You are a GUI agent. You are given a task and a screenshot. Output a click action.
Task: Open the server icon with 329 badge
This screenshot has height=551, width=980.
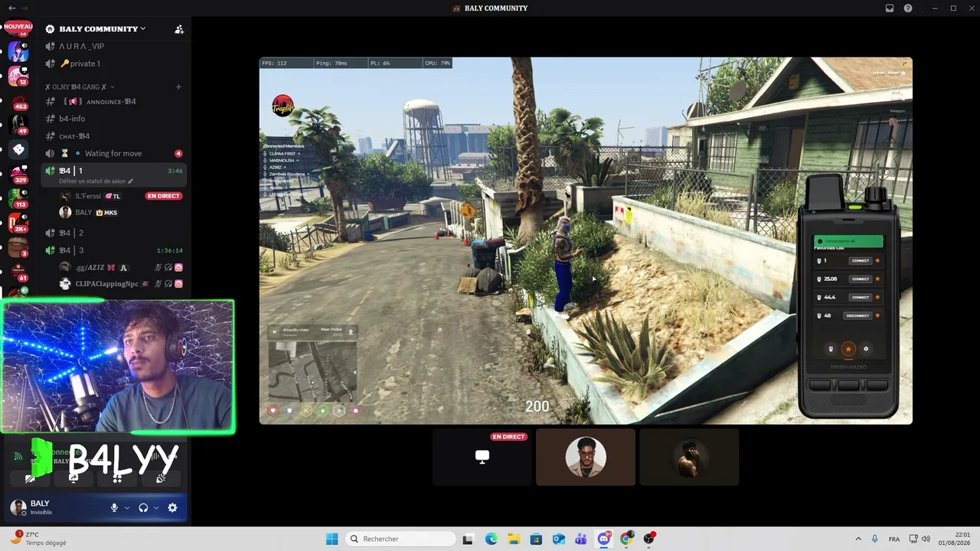[x=18, y=173]
